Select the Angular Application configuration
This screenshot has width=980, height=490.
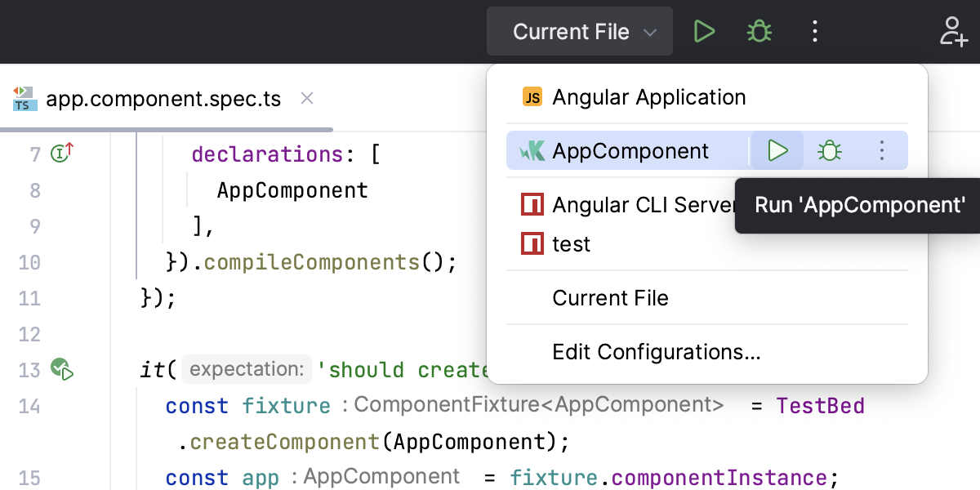(648, 97)
